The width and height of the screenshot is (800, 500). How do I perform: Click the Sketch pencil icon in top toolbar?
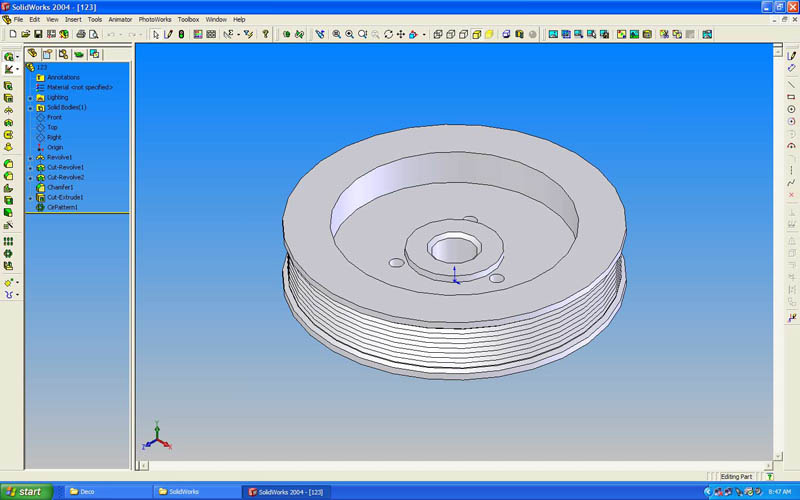[x=168, y=34]
